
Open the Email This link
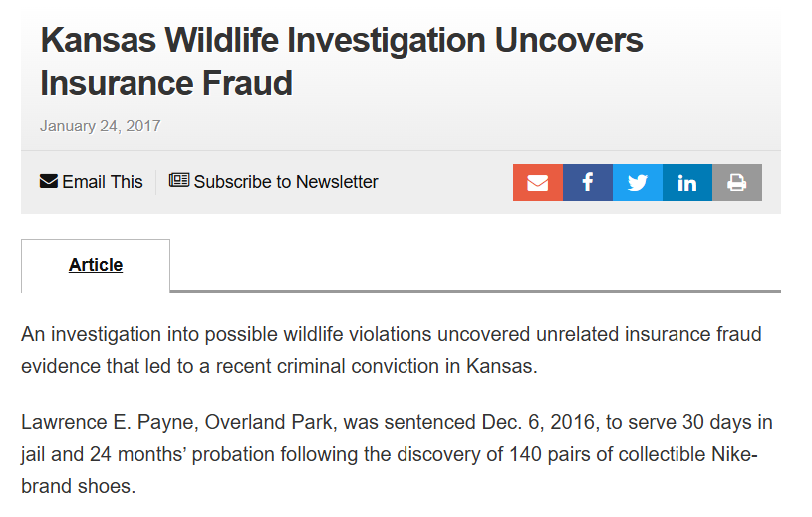click(x=91, y=182)
